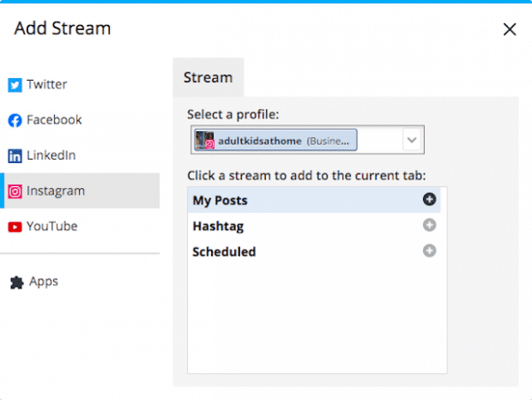Click the LinkedIn logo icon
532x400 pixels.
pos(15,156)
